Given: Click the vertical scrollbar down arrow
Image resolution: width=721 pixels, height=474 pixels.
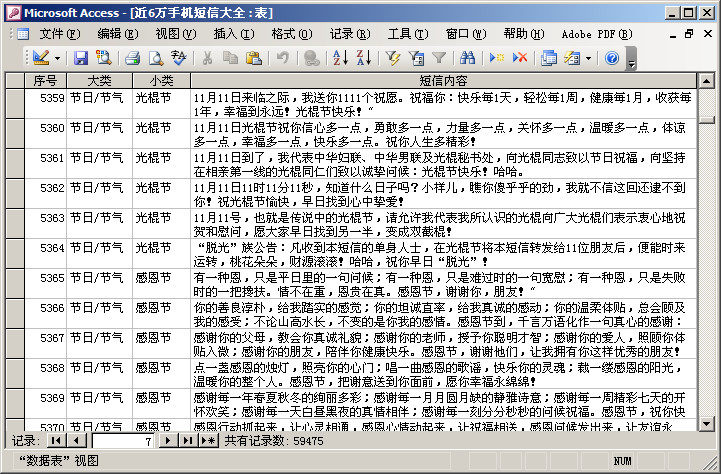Looking at the screenshot, I should (x=706, y=423).
